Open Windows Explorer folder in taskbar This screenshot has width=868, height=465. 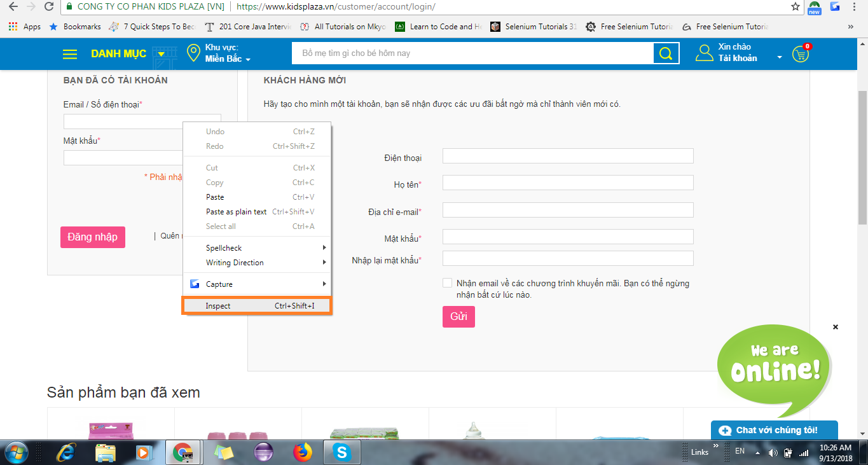[105, 452]
